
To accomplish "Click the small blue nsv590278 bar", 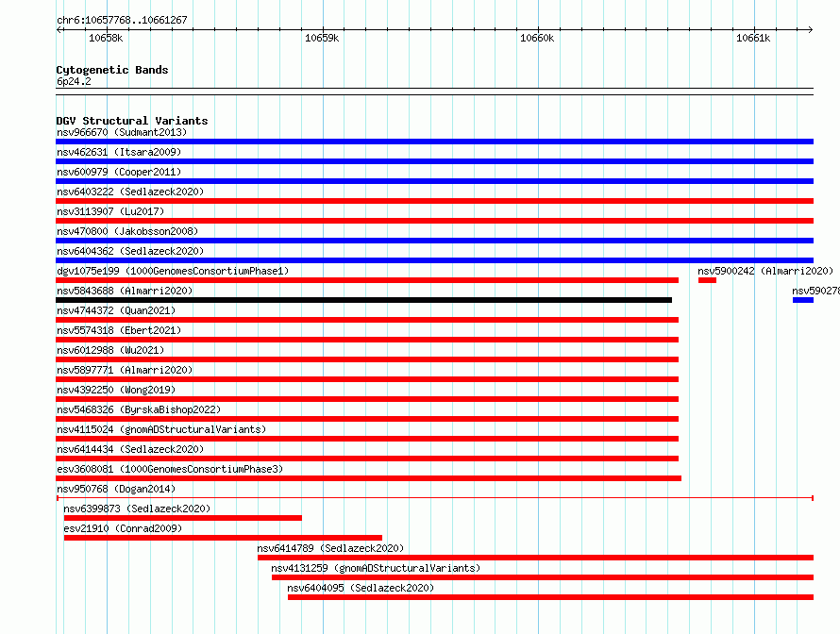I will [803, 300].
